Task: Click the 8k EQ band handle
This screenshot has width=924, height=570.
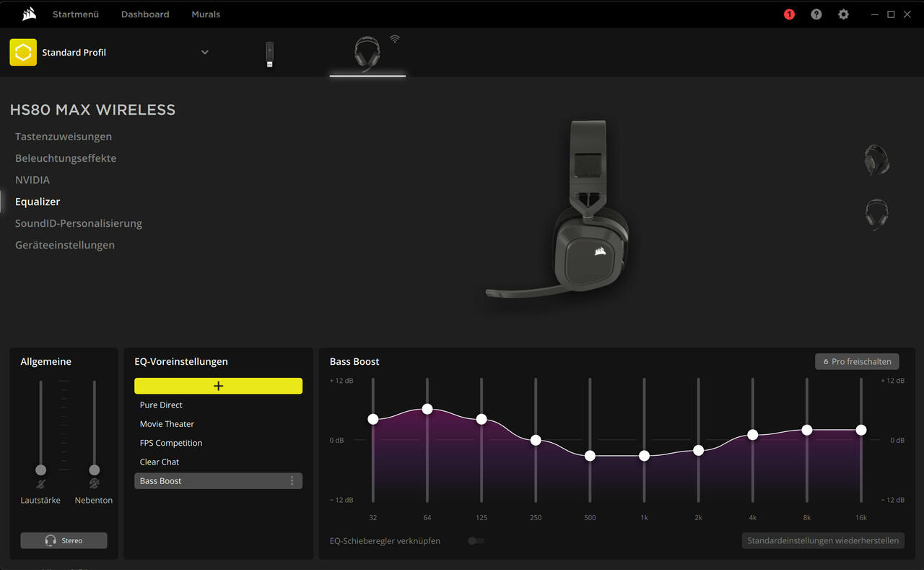Action: (807, 430)
